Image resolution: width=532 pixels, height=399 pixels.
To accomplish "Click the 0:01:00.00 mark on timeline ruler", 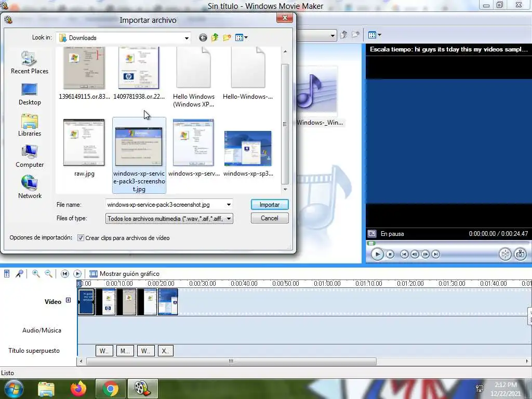I will coord(327,283).
